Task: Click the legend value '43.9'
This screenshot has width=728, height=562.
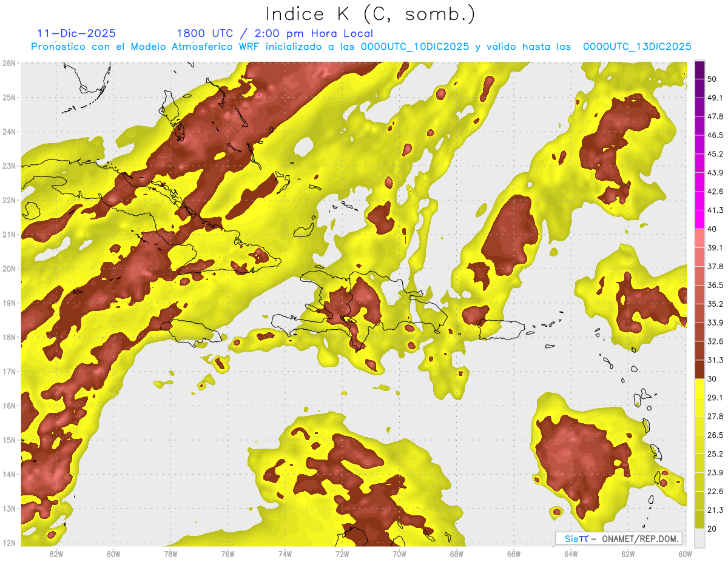Action: click(715, 173)
